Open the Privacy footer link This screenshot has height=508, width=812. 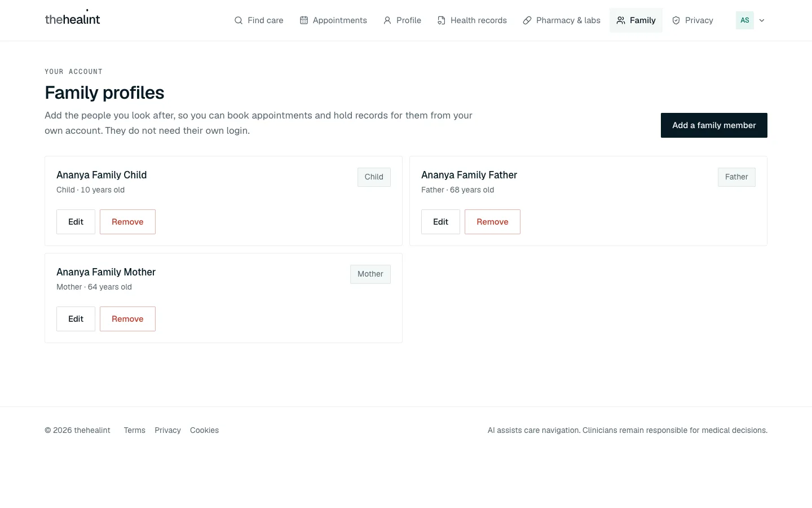click(167, 430)
